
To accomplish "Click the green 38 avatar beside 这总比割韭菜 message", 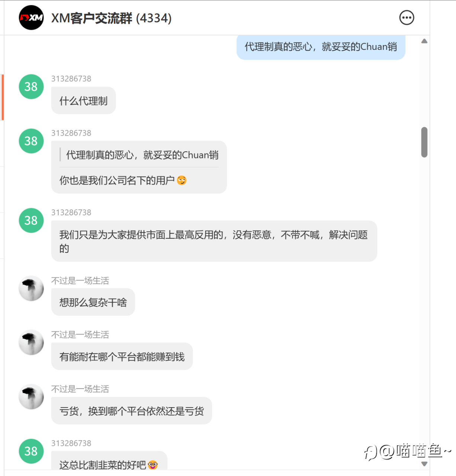I will coord(31,451).
